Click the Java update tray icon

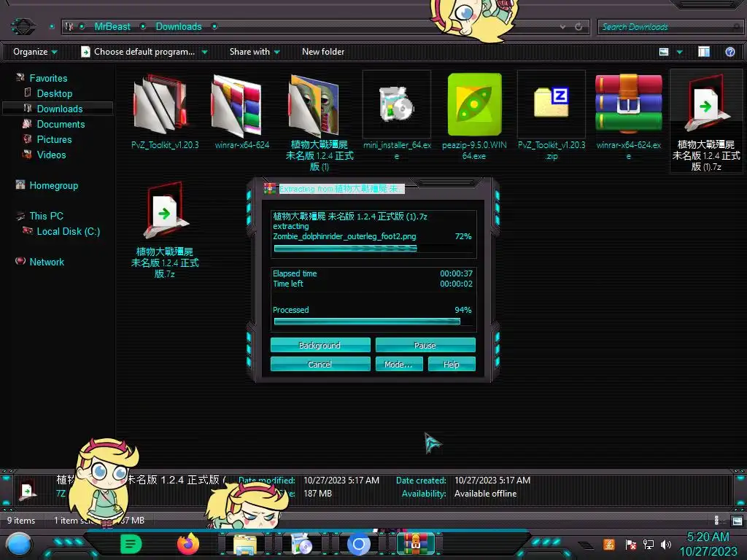click(x=609, y=544)
